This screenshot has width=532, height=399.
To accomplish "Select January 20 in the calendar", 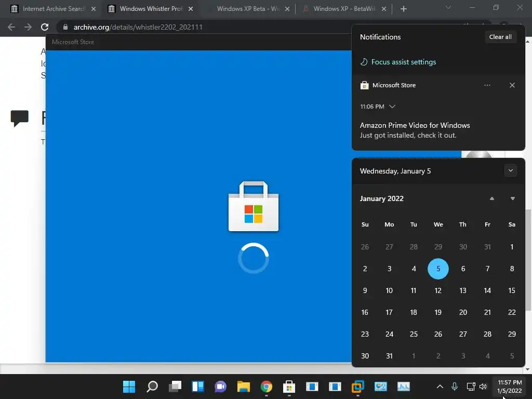I will pyautogui.click(x=463, y=312).
